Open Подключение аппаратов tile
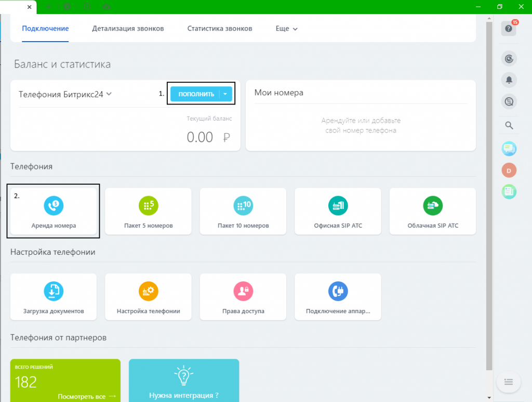Screen dimensions: 532x402 338,297
